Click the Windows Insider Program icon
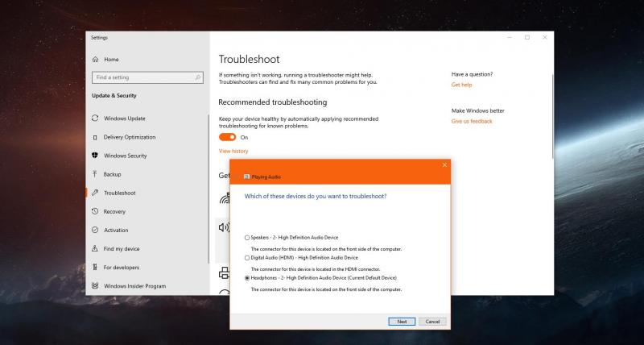 (95, 286)
